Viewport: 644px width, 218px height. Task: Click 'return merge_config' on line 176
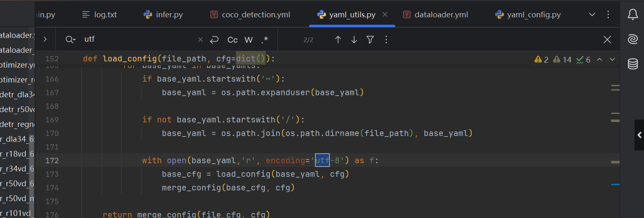[x=149, y=214]
